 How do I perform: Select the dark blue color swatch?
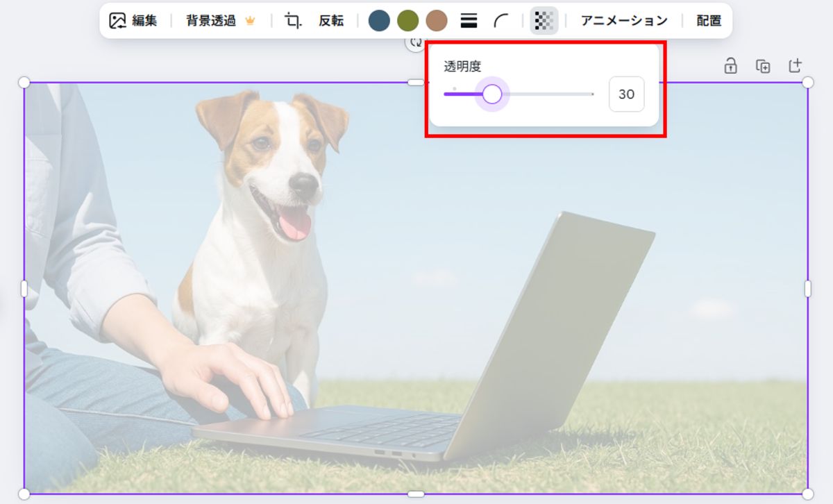[379, 21]
